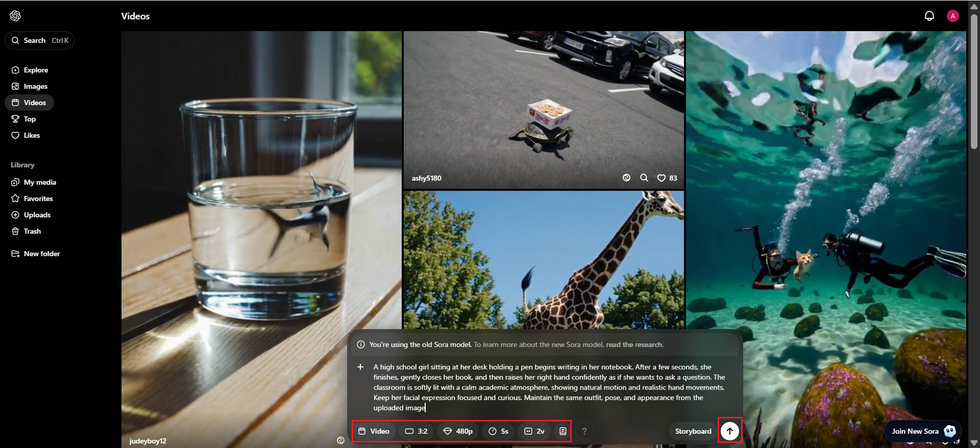Open the 2v variations dropdown

pyautogui.click(x=534, y=431)
